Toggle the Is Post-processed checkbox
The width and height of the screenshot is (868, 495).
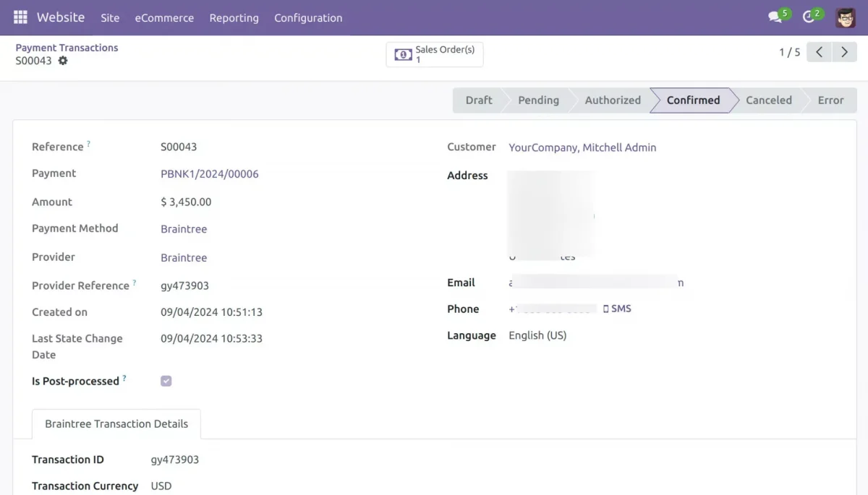coord(166,381)
